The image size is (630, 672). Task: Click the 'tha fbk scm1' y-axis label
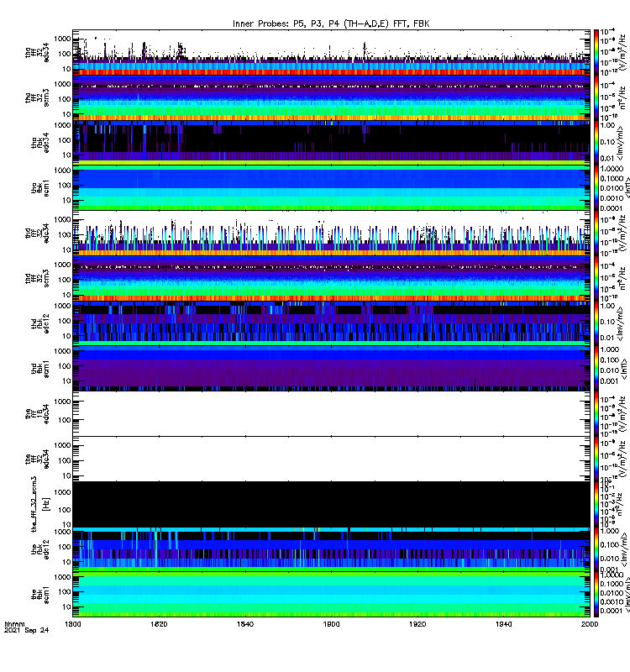point(40,187)
